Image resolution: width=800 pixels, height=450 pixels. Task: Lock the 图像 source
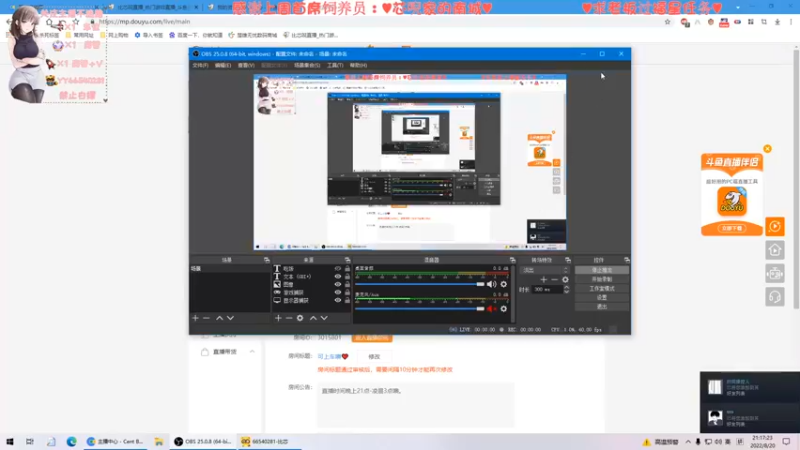(x=347, y=284)
